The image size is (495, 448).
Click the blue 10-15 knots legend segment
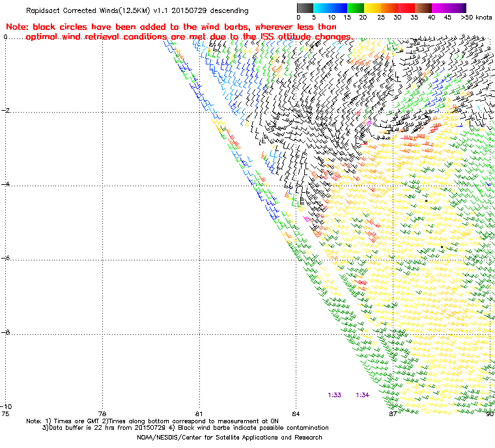pos(339,8)
